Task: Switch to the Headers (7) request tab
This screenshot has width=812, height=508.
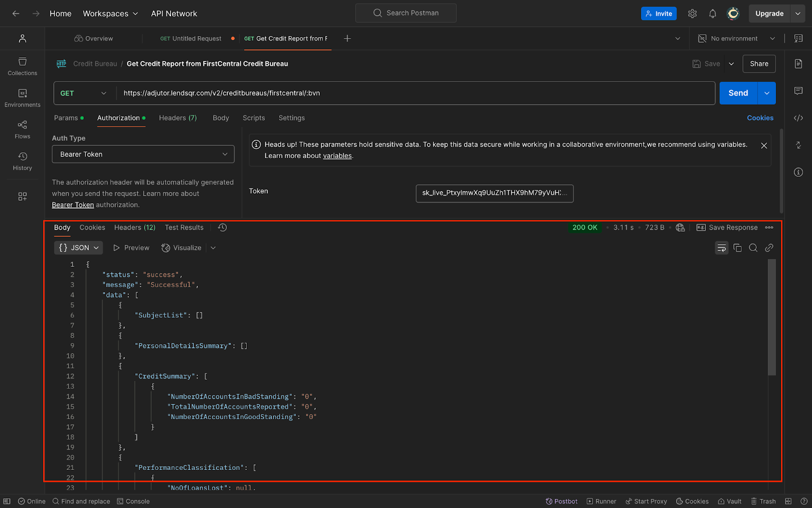Action: tap(178, 118)
